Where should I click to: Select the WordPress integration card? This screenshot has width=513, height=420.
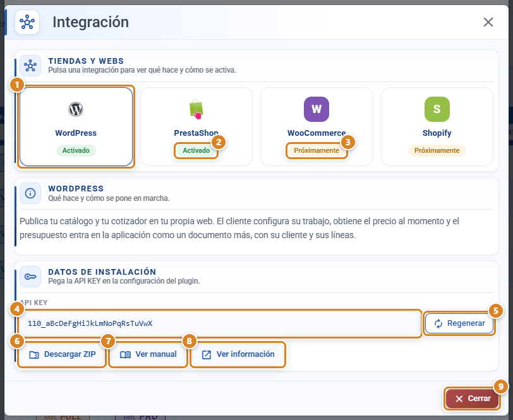point(76,126)
